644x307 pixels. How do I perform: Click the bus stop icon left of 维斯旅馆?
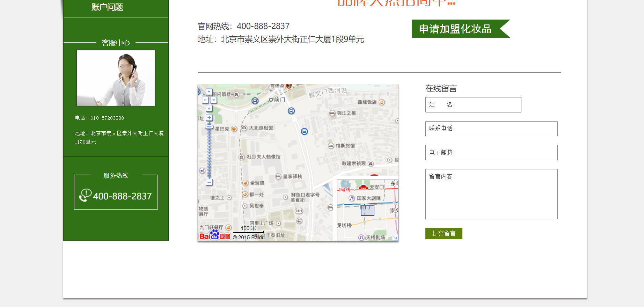coord(305,131)
